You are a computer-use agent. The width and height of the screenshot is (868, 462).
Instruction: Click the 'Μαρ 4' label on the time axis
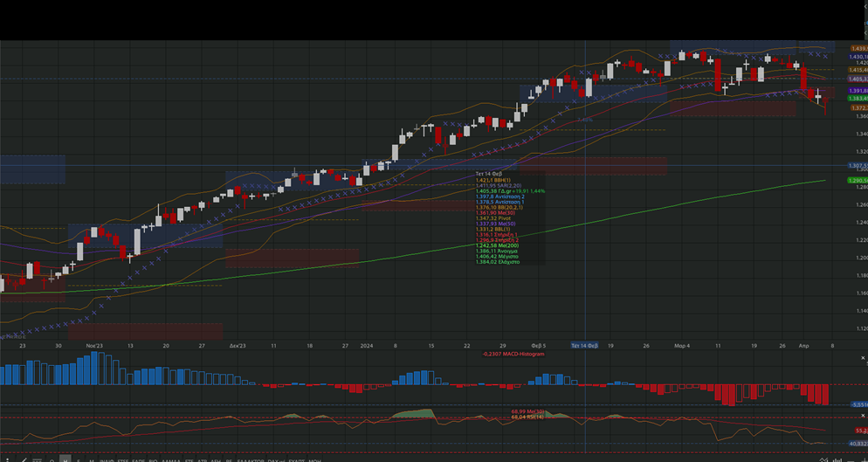(682, 346)
